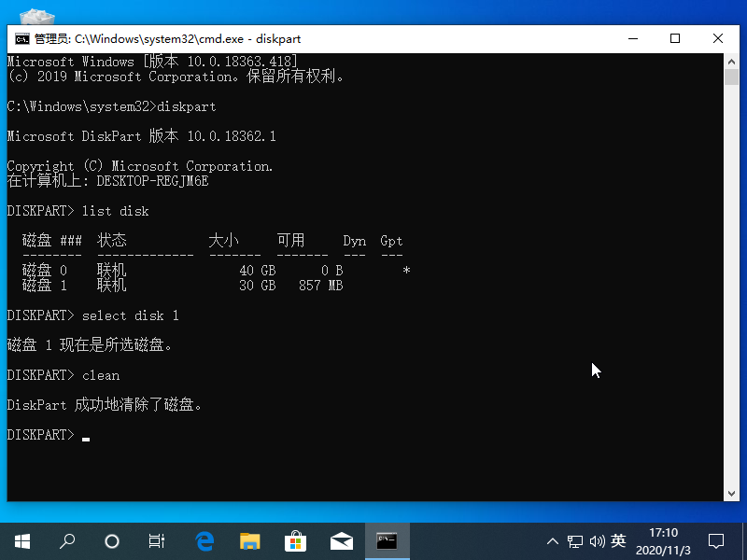Viewport: 747px width, 560px height.
Task: Toggle the 英 input language indicator
Action: pyautogui.click(x=618, y=541)
